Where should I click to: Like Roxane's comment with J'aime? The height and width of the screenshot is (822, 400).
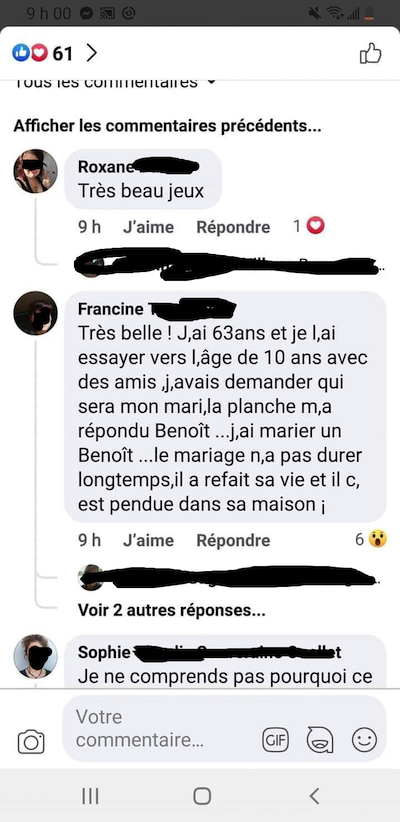(x=148, y=227)
